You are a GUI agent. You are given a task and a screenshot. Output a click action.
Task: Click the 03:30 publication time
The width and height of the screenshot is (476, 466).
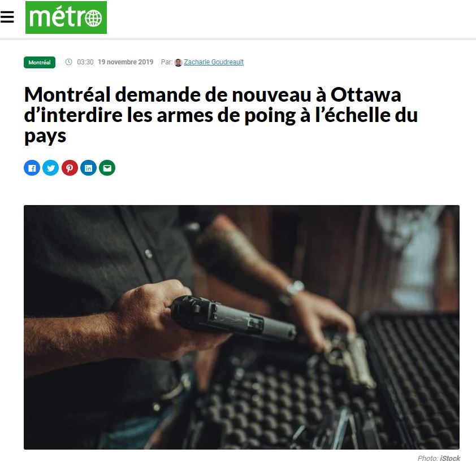click(85, 62)
